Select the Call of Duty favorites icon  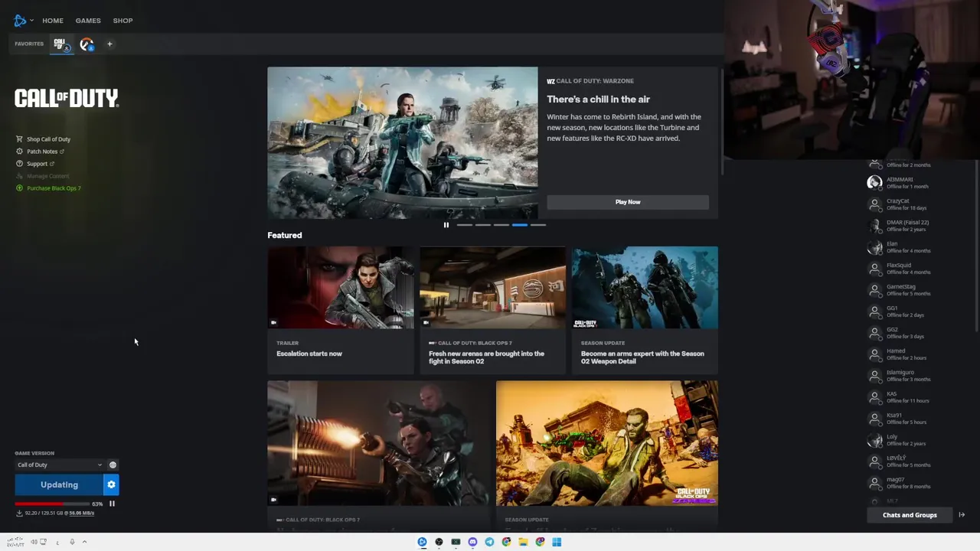pos(60,44)
